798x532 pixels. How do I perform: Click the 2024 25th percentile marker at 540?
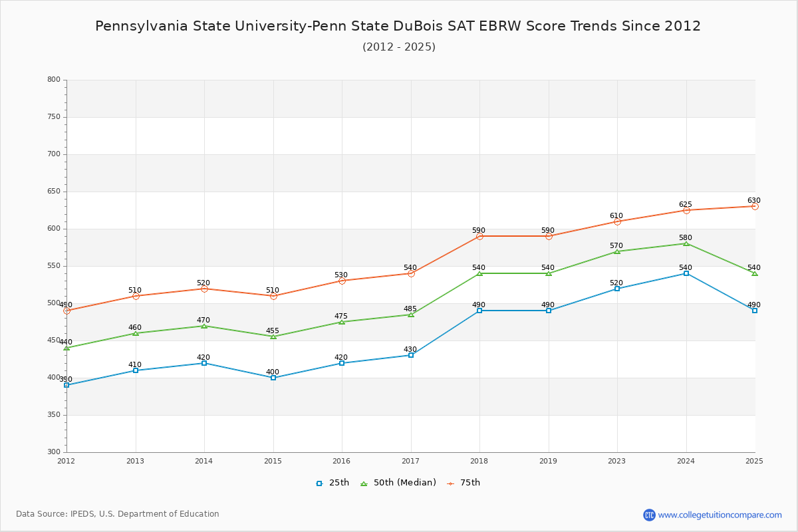click(x=686, y=273)
